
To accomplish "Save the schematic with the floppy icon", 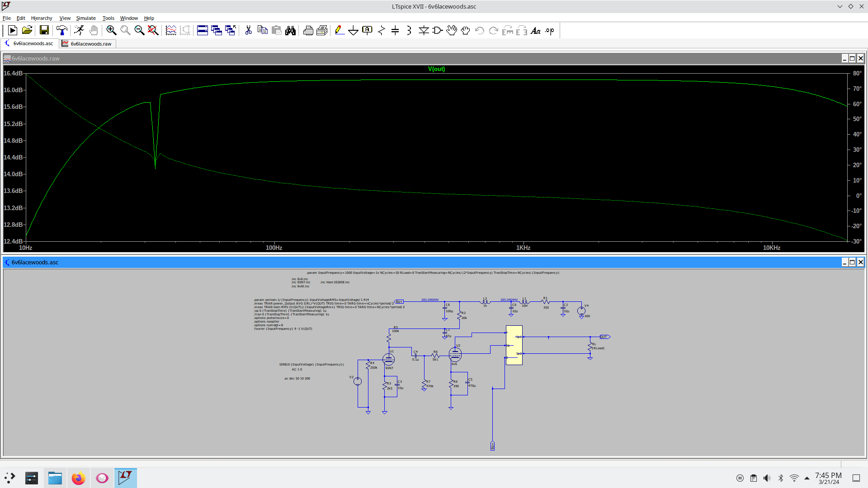I will [x=44, y=30].
